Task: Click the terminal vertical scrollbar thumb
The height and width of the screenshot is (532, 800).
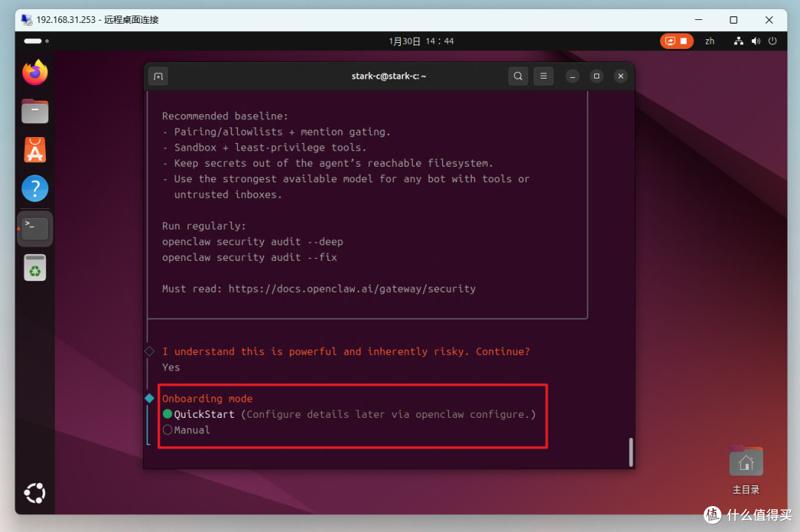Action: click(x=631, y=452)
